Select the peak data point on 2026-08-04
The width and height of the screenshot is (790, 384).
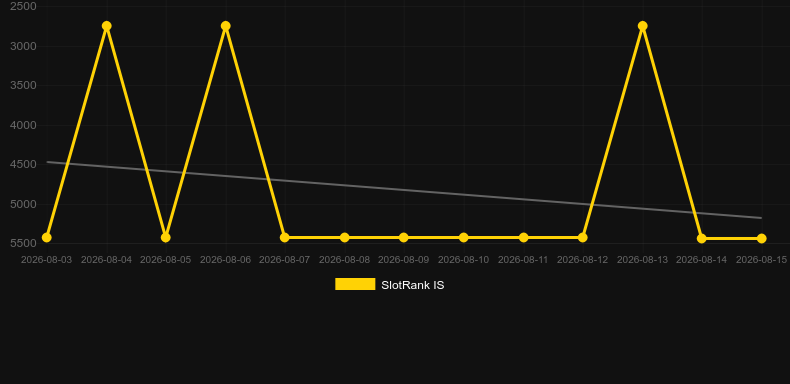pos(106,26)
